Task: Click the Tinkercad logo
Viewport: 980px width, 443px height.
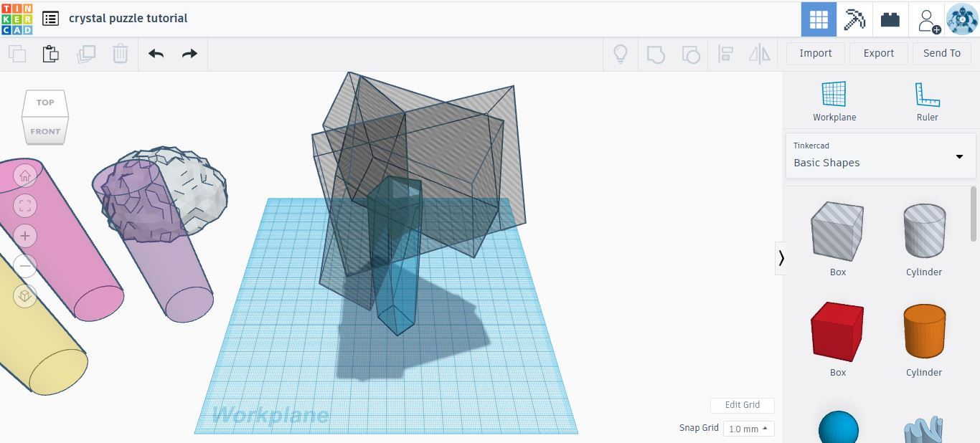Action: [17, 19]
